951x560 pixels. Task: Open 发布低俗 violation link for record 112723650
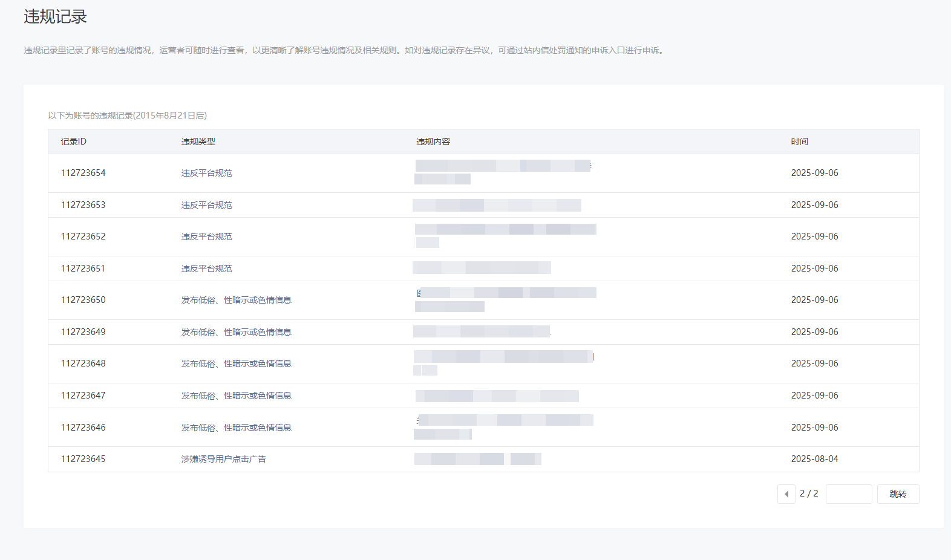pos(236,300)
